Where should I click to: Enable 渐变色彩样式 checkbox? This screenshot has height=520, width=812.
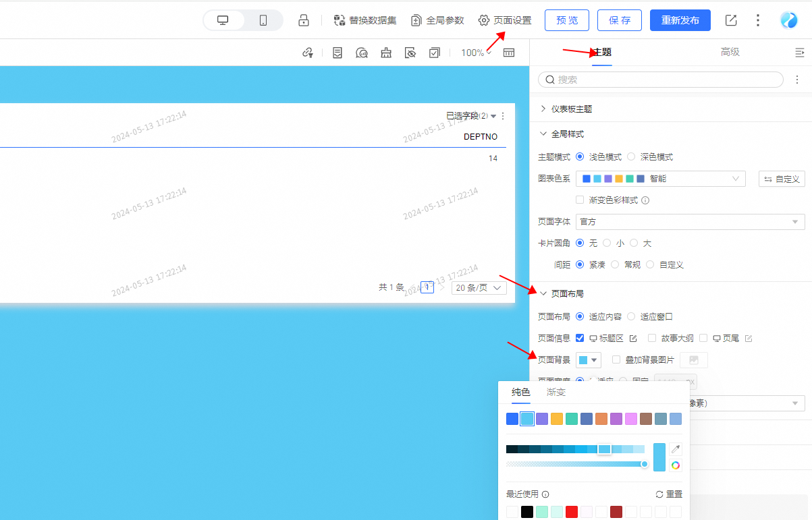click(580, 200)
